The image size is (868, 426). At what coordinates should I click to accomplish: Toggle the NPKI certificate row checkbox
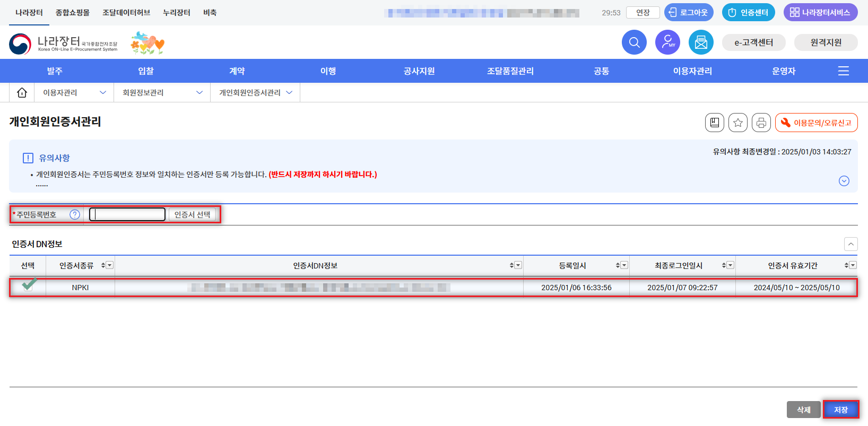tap(28, 286)
